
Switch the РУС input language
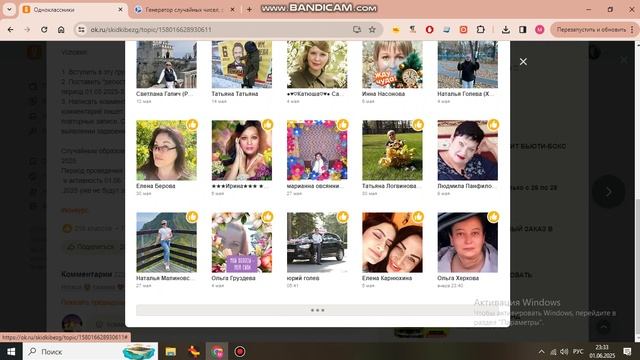[x=578, y=351]
